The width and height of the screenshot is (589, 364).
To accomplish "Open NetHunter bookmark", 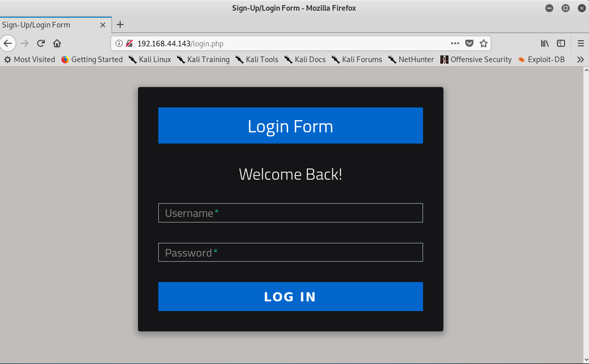I will pyautogui.click(x=411, y=60).
